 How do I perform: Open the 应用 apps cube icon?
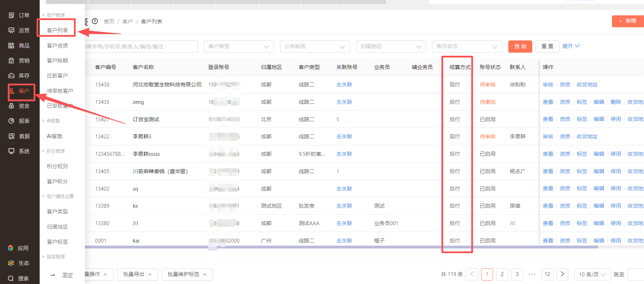11,248
